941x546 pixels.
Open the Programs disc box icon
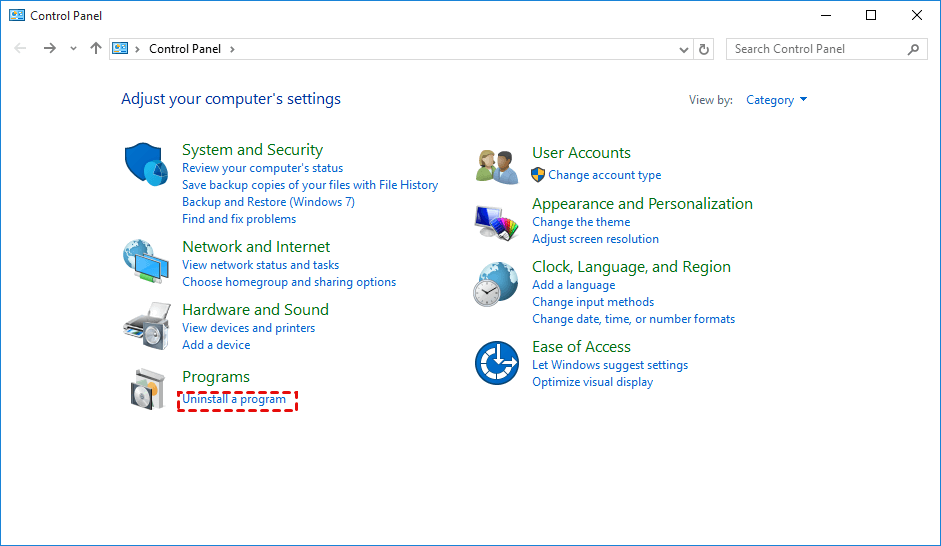coord(148,389)
